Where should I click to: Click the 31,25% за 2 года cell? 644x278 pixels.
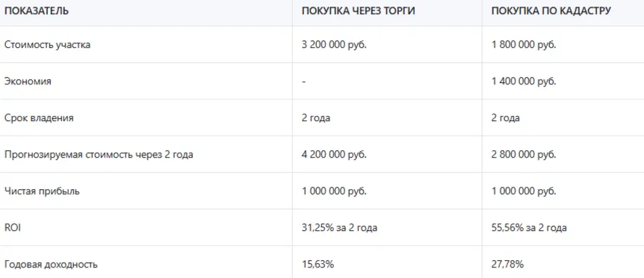(340, 228)
